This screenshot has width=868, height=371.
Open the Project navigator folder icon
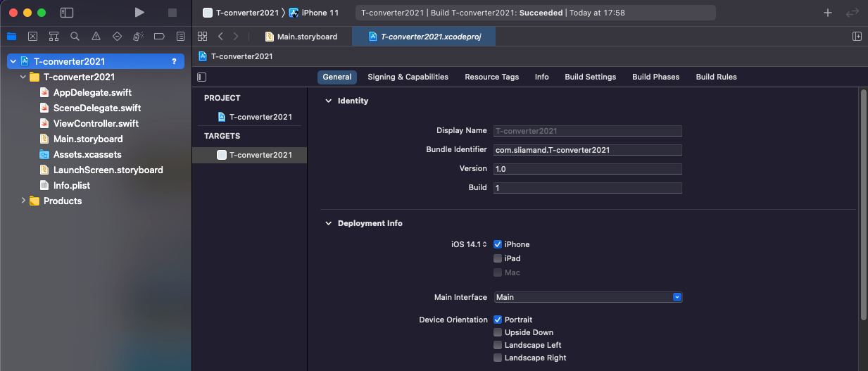coord(11,37)
